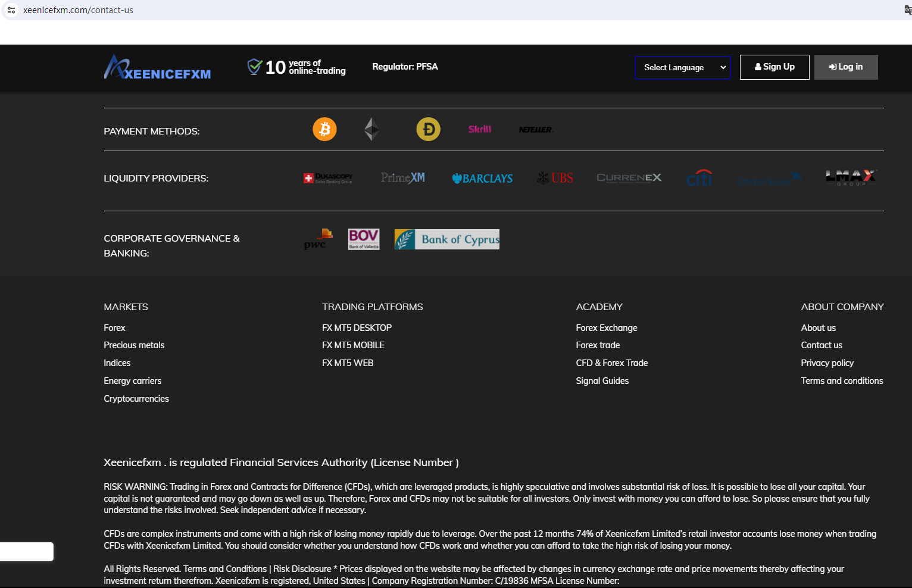The image size is (912, 588).
Task: Open Terms and conditions link
Action: click(x=842, y=381)
